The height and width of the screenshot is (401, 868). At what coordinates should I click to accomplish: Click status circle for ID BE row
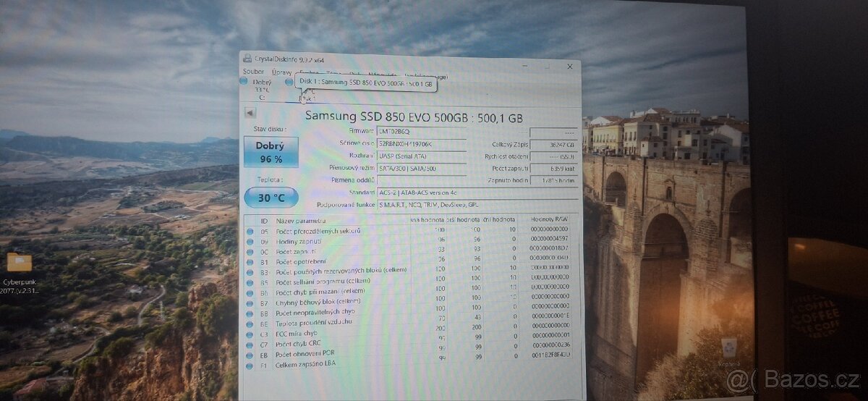point(251,324)
